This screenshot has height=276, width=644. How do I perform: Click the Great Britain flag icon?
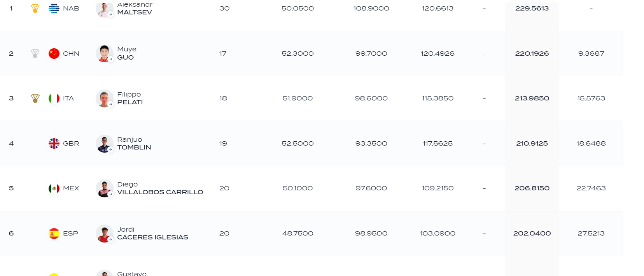[54, 144]
